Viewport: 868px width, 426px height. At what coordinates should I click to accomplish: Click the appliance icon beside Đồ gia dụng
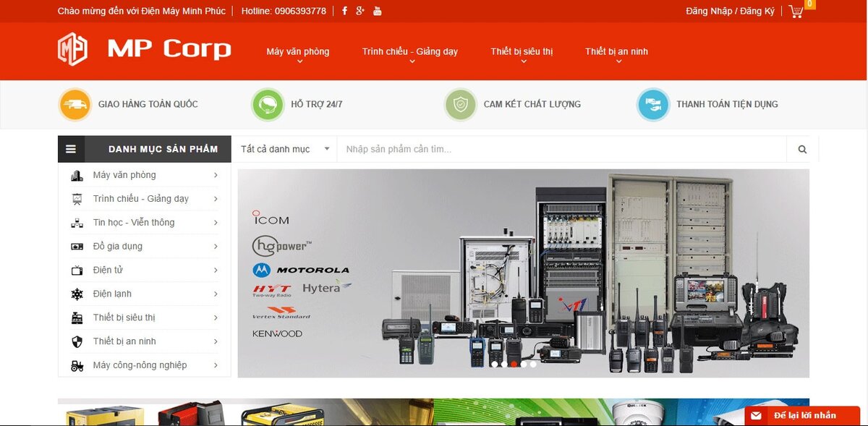(77, 247)
